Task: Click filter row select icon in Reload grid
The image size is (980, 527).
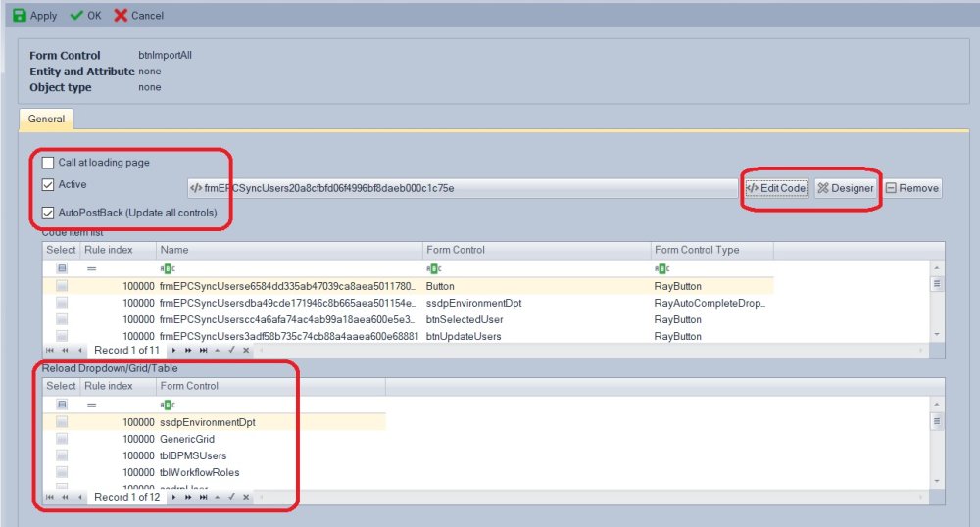Action: 62,405
